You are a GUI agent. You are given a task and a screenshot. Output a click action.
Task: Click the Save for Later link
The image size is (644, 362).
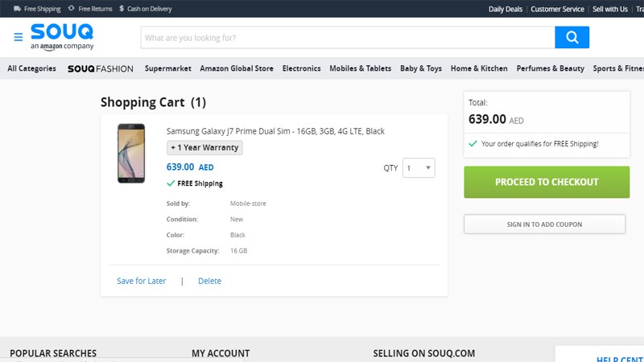142,281
